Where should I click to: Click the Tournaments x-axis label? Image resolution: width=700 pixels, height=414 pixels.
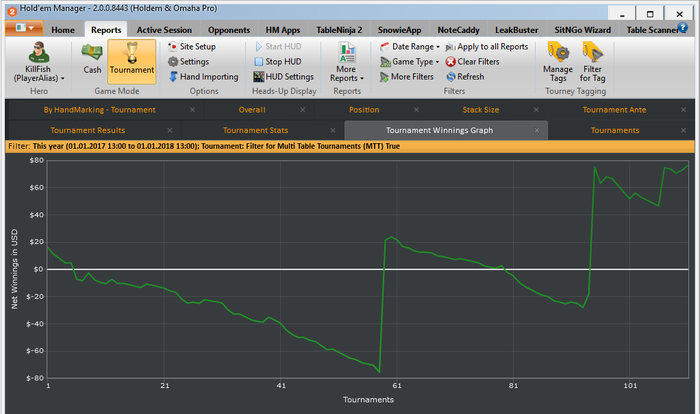[x=368, y=400]
